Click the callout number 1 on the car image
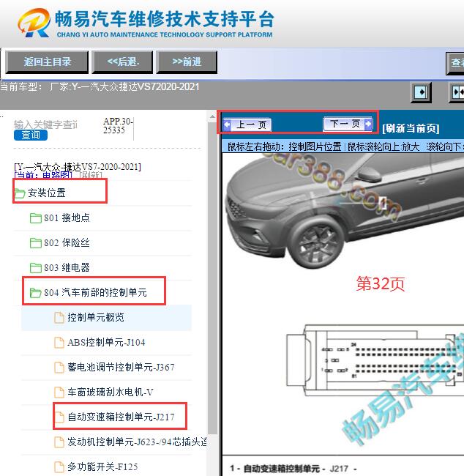Screen dimensions: 464x476 pos(383,203)
